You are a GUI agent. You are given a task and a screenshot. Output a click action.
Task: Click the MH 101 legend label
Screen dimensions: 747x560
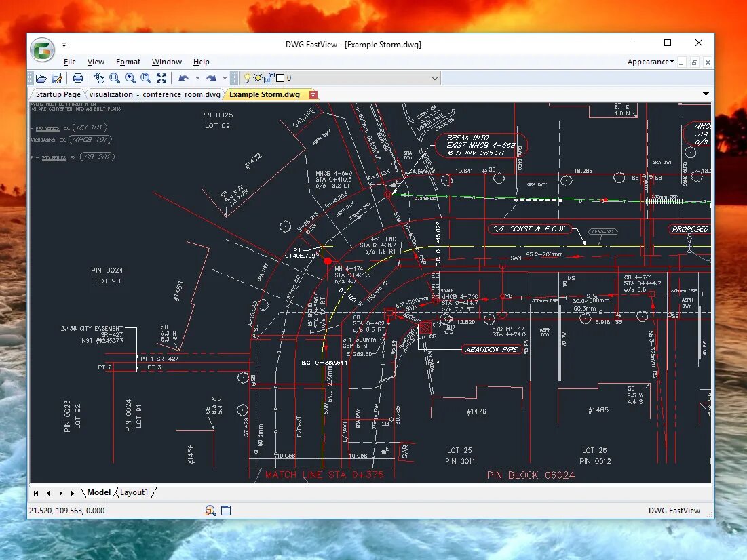click(90, 127)
